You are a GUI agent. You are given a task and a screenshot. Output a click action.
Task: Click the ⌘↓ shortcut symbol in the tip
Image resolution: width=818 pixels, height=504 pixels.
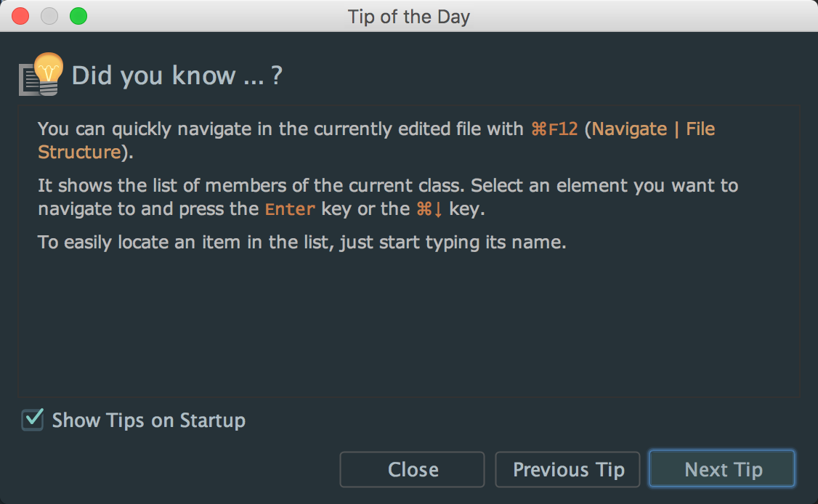pos(429,209)
